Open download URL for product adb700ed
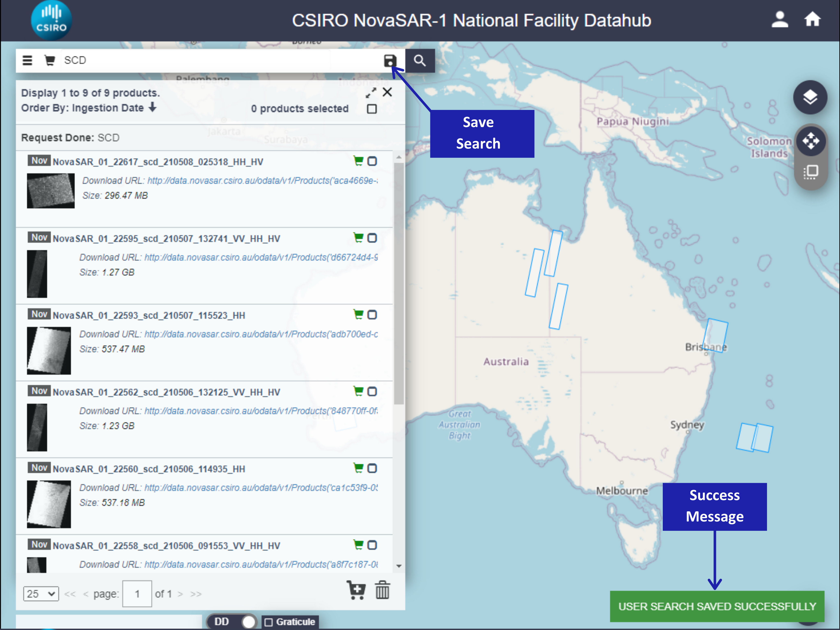 coord(261,334)
